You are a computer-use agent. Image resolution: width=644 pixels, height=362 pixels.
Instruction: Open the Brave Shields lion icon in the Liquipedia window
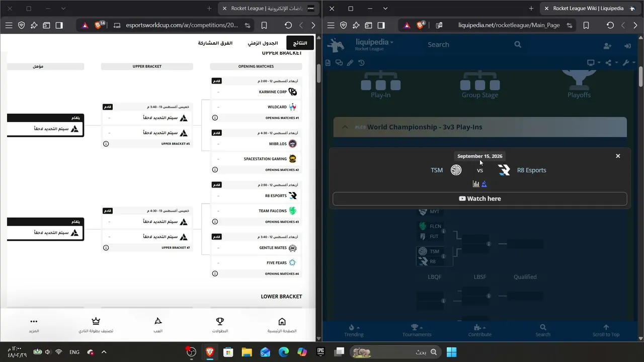click(421, 25)
